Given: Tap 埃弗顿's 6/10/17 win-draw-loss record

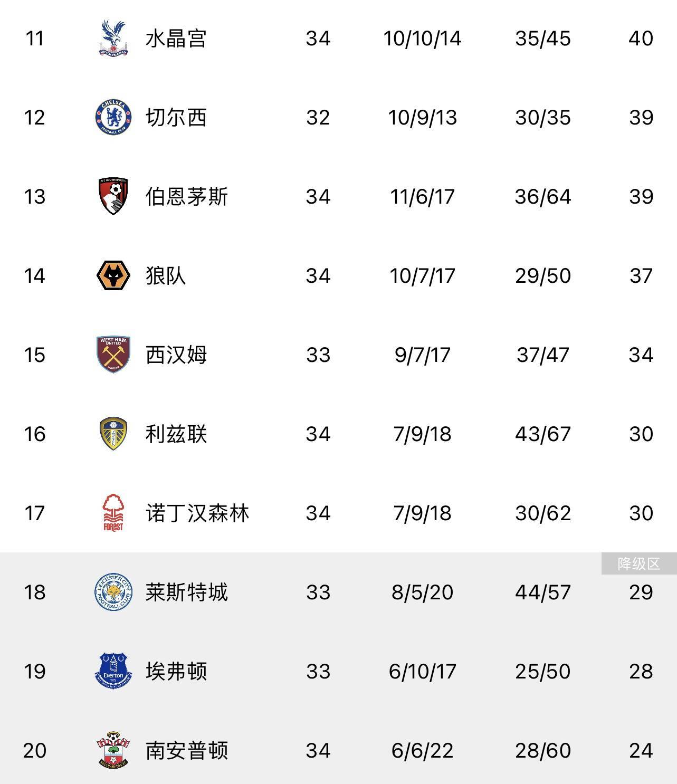Looking at the screenshot, I should 422,672.
